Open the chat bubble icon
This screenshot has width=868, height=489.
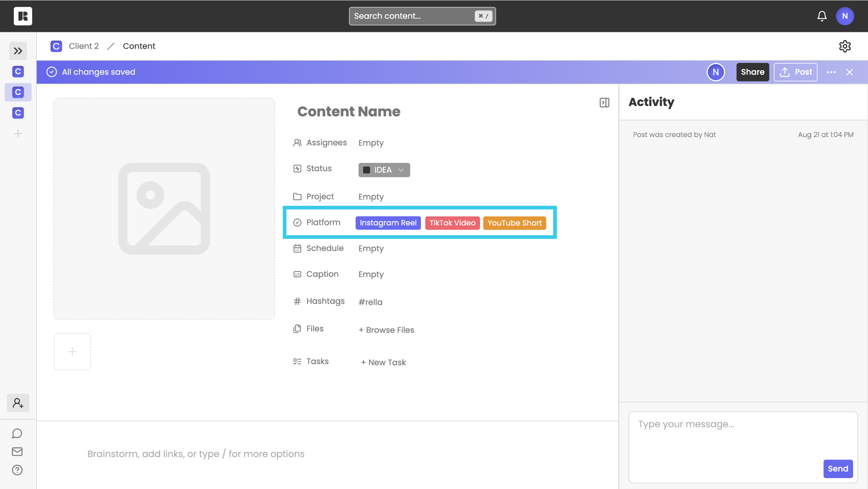click(x=17, y=433)
